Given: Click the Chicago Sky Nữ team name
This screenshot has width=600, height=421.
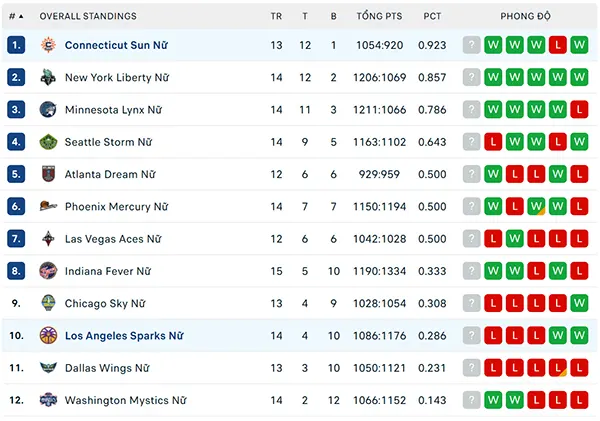Looking at the screenshot, I should pos(105,303).
